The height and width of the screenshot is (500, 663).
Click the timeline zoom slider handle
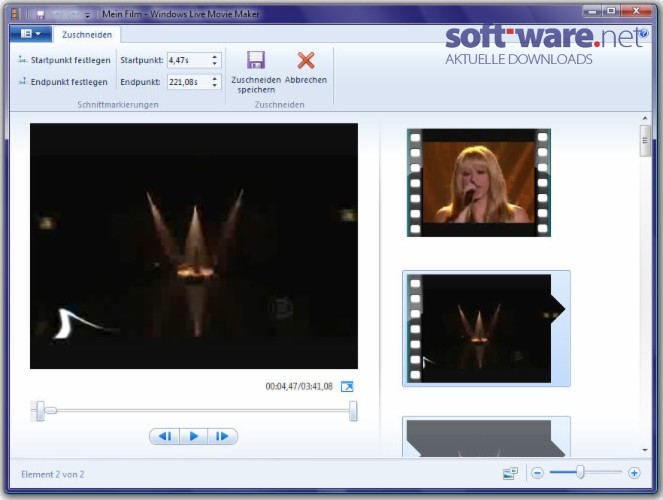[581, 473]
